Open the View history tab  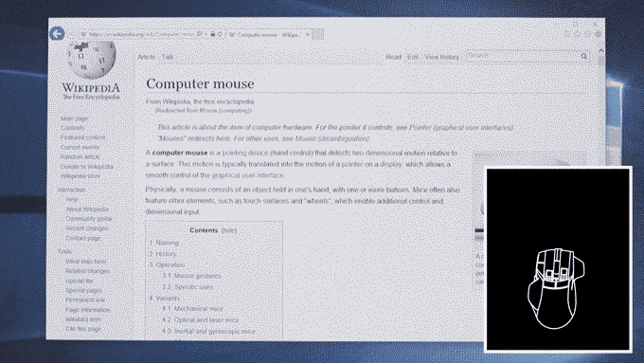pyautogui.click(x=442, y=57)
